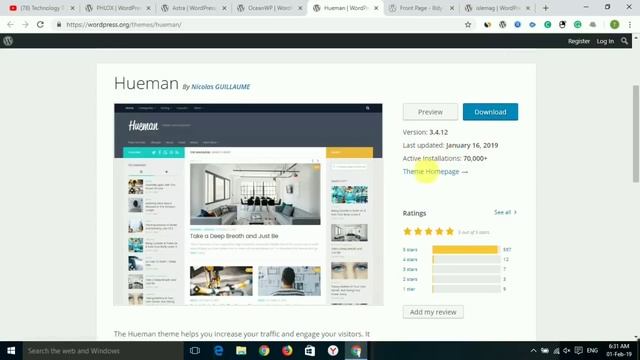Click the Log In link
This screenshot has height=360, width=640.
[605, 41]
